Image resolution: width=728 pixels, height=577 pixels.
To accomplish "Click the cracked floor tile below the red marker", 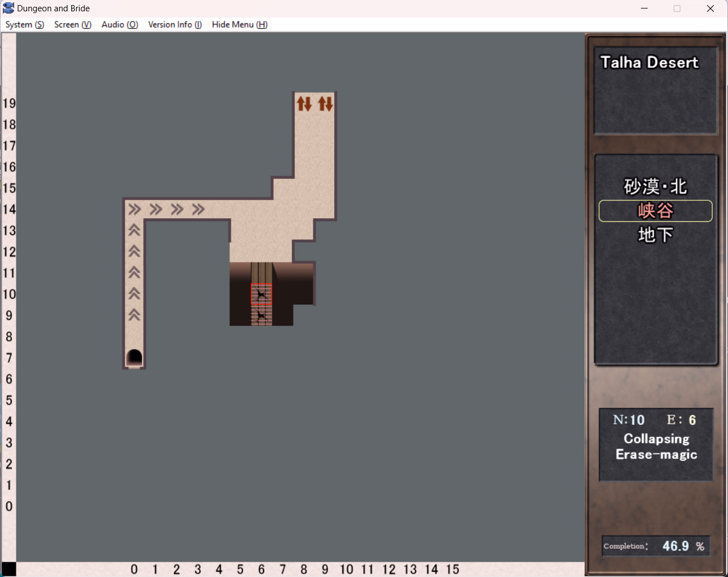I will pyautogui.click(x=261, y=316).
